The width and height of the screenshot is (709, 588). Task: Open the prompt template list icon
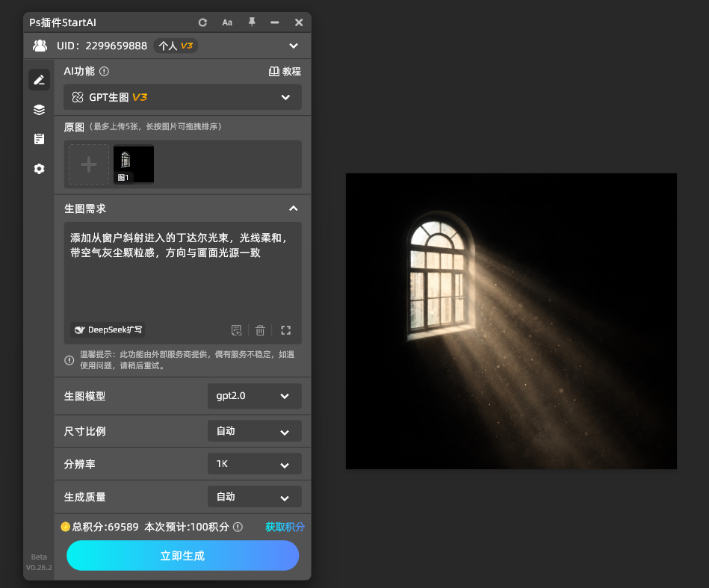237,330
